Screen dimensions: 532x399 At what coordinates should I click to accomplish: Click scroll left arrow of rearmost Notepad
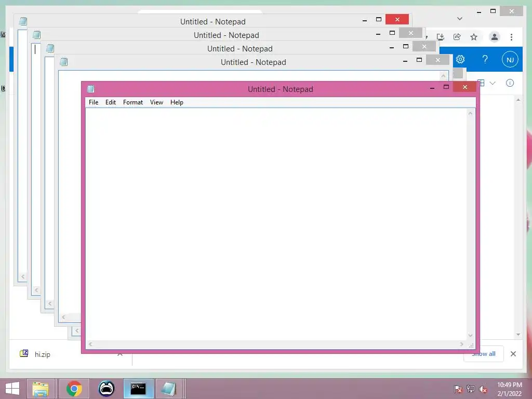click(23, 276)
